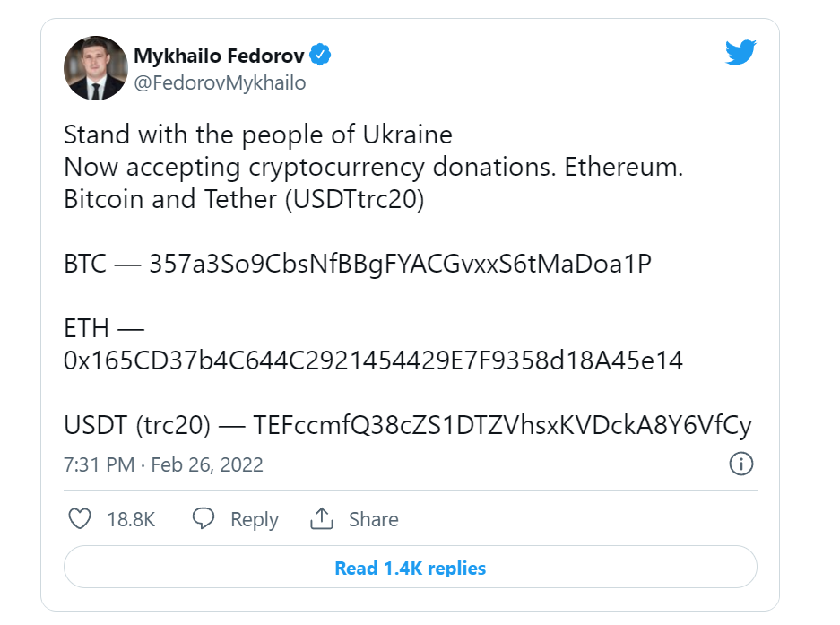Click the Share arrow icon
Screen dimensions: 840x625
click(x=323, y=518)
